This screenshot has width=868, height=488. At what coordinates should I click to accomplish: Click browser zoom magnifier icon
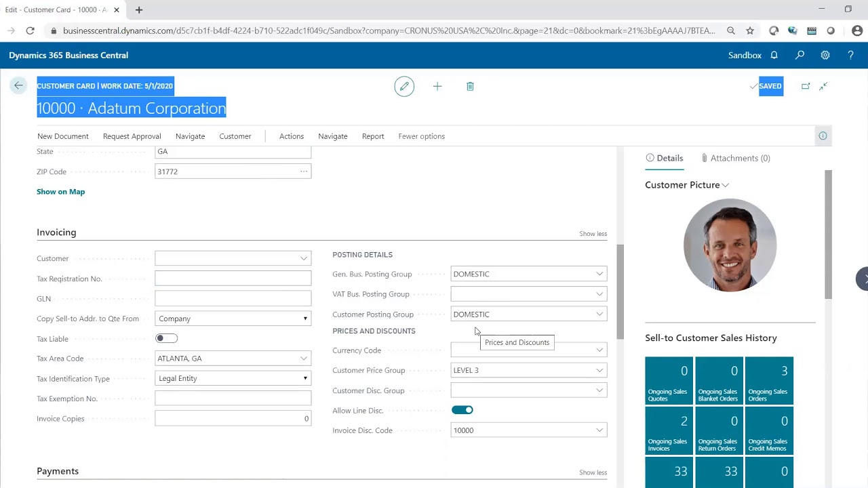pyautogui.click(x=731, y=30)
